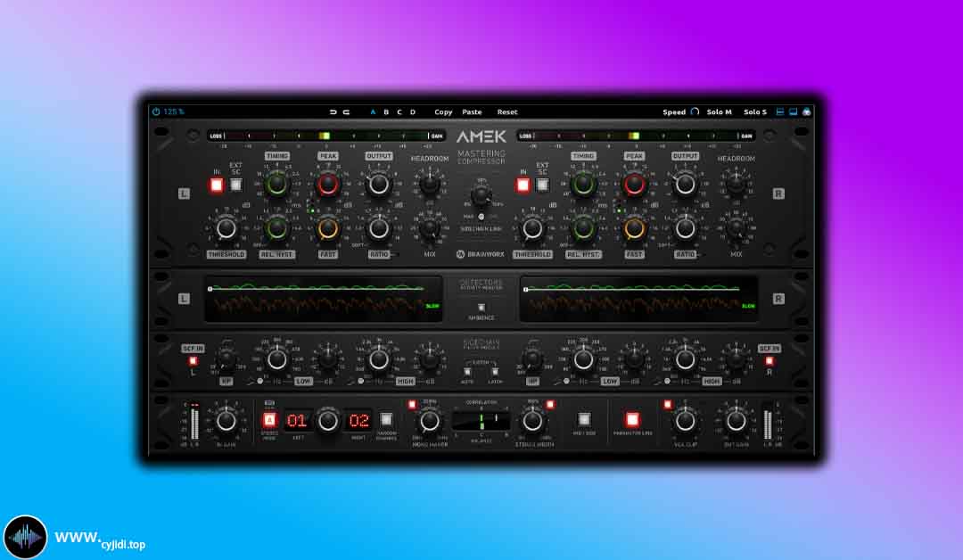Click the Stereo Width knob
The width and height of the screenshot is (963, 560).
532,421
